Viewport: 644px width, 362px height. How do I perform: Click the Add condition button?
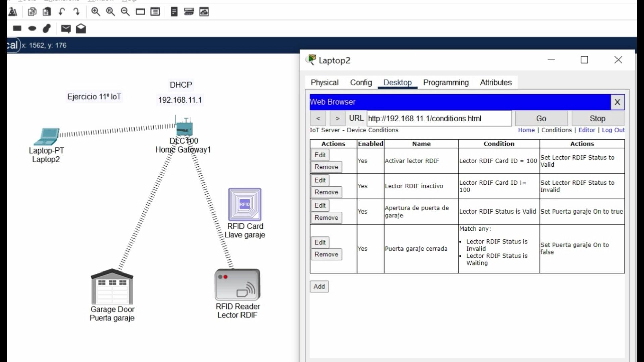point(319,287)
